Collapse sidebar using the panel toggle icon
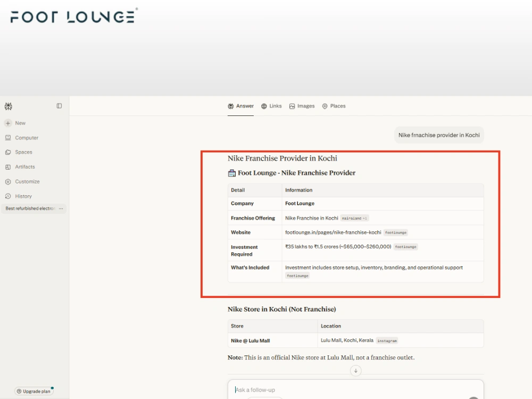The width and height of the screenshot is (532, 399). pos(59,106)
